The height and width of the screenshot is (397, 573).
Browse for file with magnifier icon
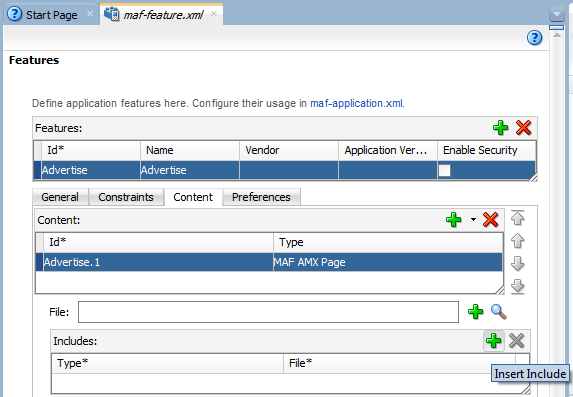(x=498, y=312)
